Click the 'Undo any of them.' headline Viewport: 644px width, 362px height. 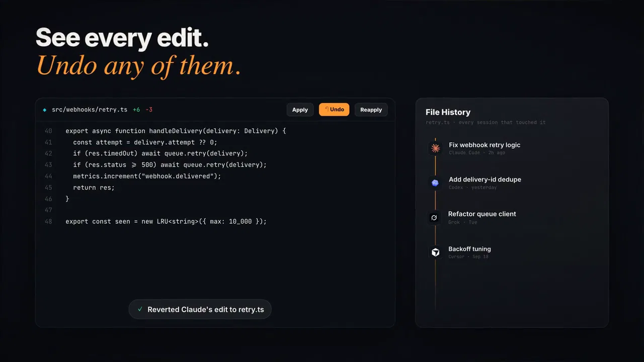tap(138, 65)
